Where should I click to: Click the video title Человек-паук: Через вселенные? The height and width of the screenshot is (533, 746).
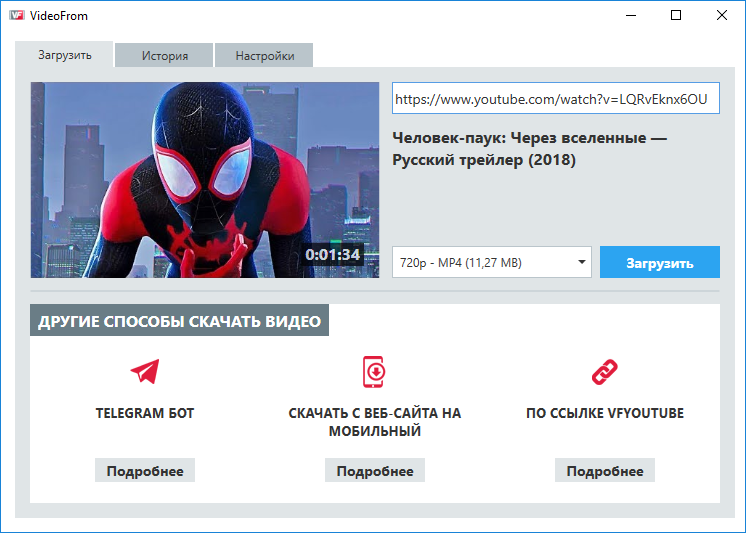coord(530,149)
